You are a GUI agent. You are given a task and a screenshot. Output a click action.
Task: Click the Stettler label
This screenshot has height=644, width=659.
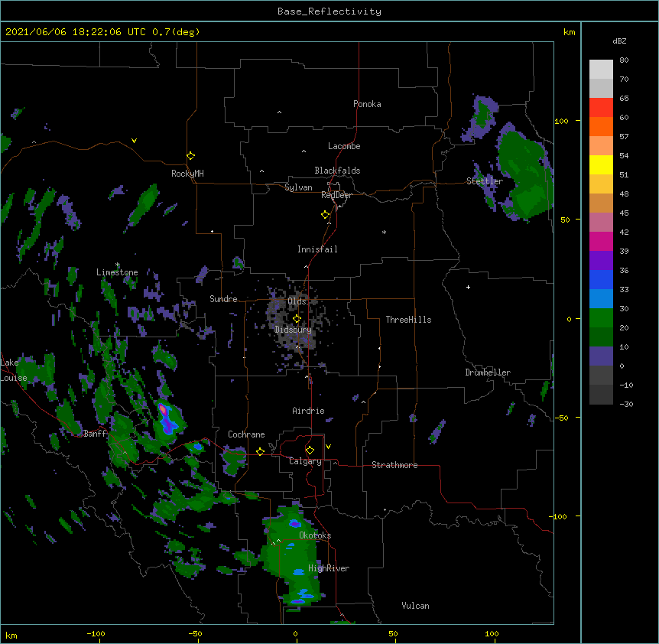(484, 181)
